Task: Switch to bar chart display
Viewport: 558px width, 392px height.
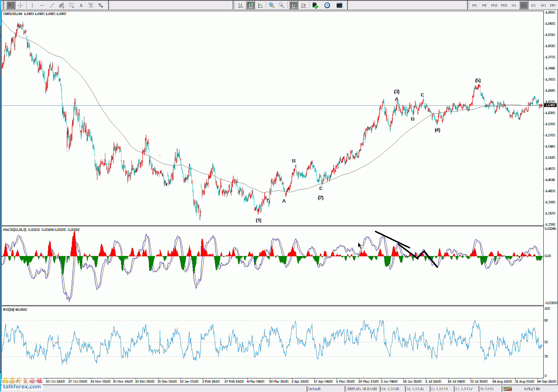Action: pos(241,5)
